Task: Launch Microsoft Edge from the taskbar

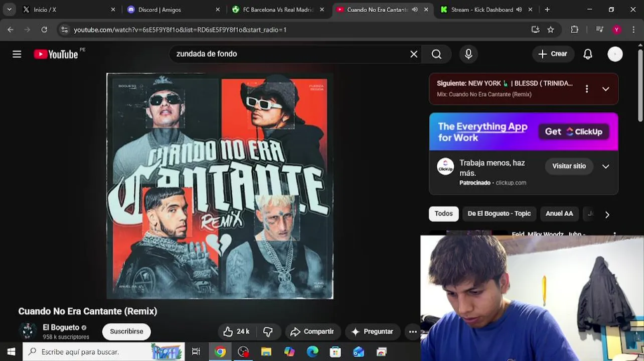Action: tap(312, 351)
